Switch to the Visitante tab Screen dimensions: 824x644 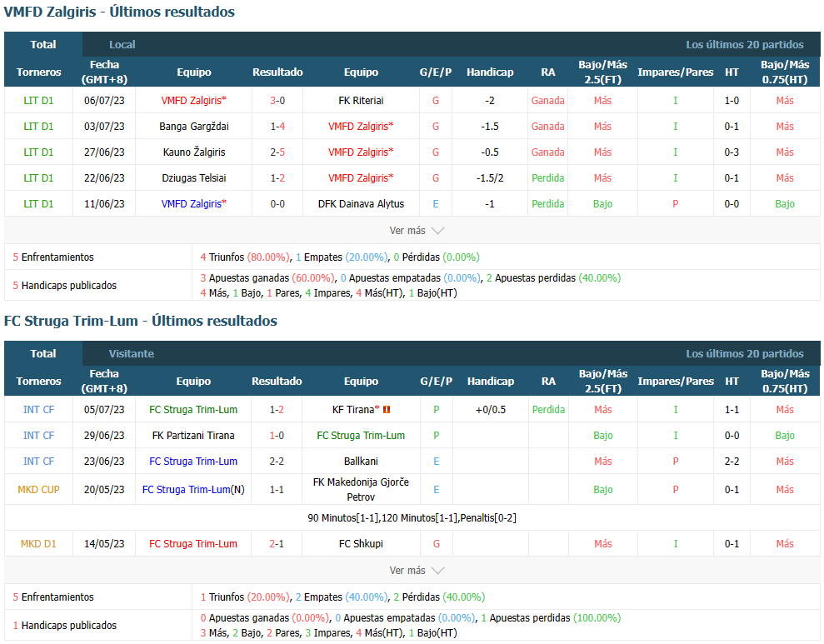132,353
